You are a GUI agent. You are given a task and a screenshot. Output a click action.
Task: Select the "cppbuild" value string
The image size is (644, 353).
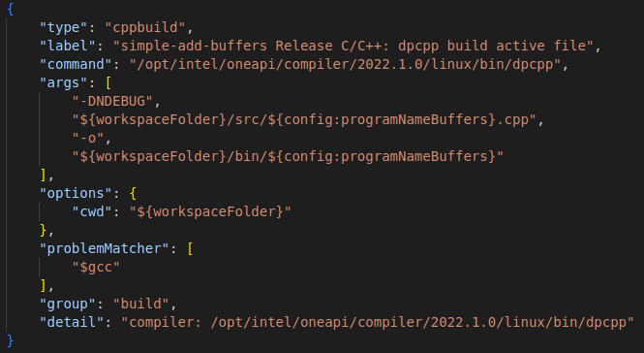click(x=145, y=27)
